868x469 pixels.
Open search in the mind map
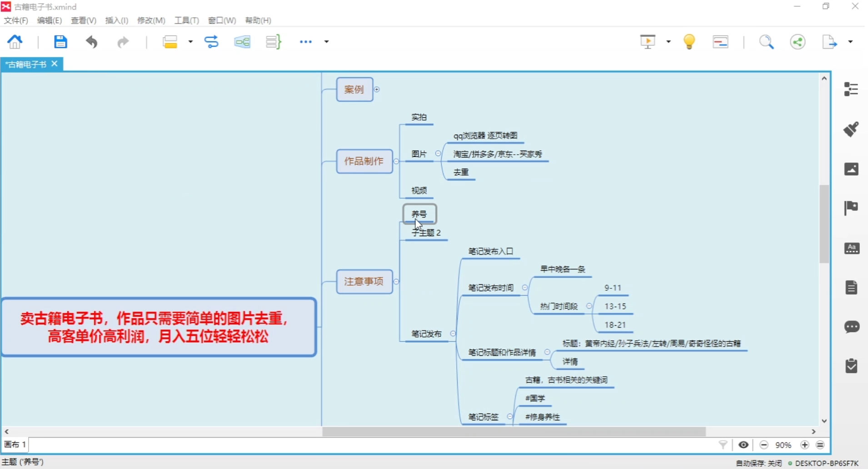(767, 41)
